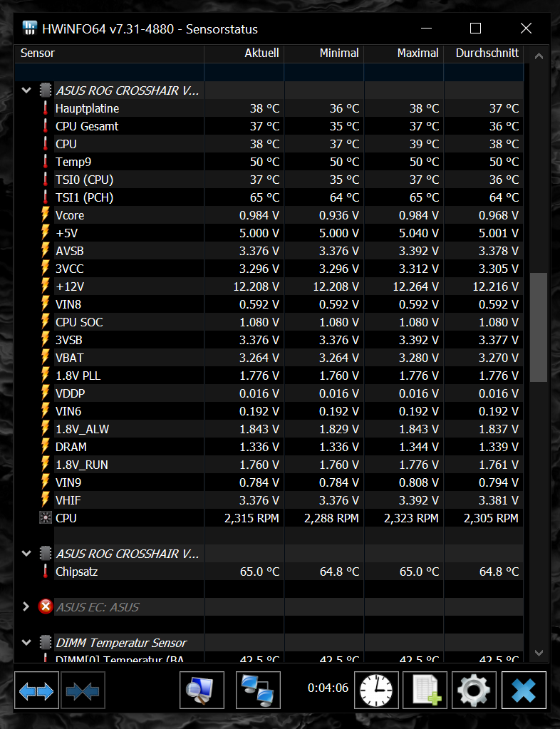
Task: Click the Aktuell column header
Action: click(x=244, y=53)
